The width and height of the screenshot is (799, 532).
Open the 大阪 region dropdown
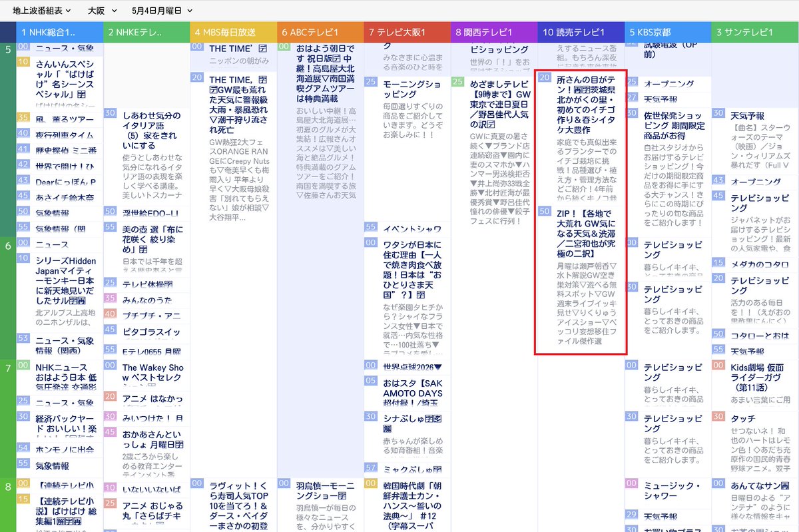point(102,11)
